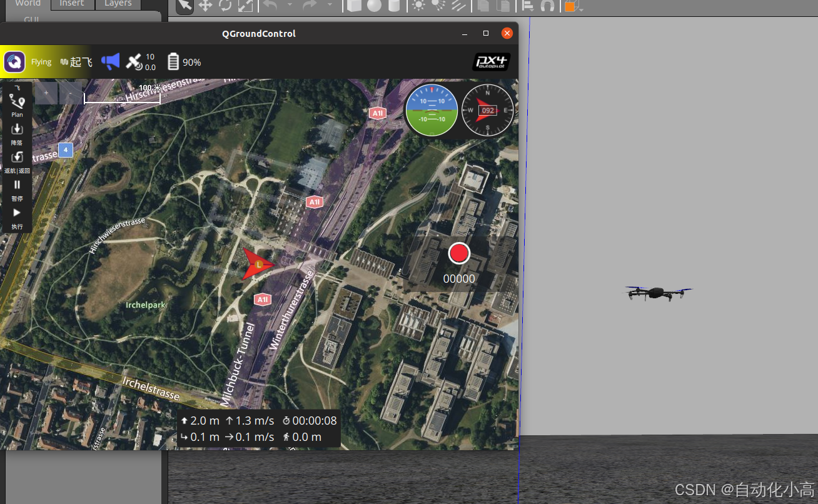Insert a box shape in Gazebo

[x=354, y=6]
